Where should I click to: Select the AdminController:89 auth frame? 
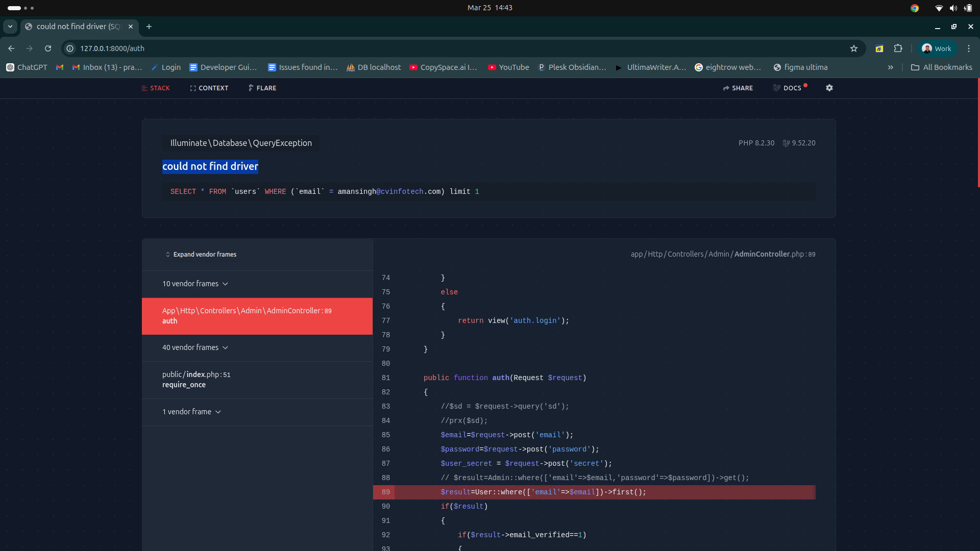coord(257,316)
